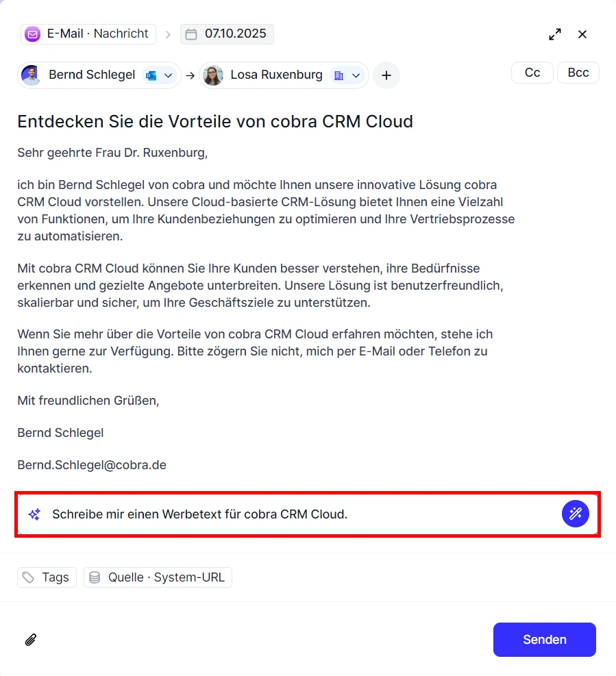Trigger the magic wand AI generation icon
Screen dimensions: 616x676
pyautogui.click(x=576, y=514)
